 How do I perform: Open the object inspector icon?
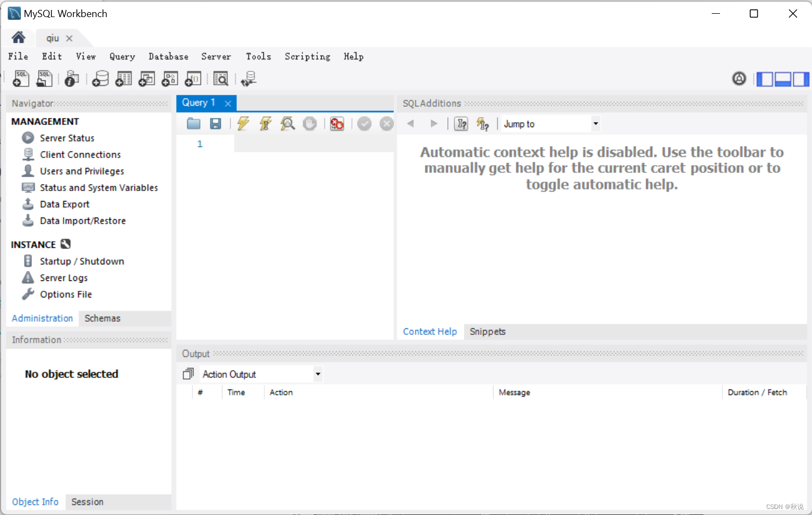(x=72, y=79)
